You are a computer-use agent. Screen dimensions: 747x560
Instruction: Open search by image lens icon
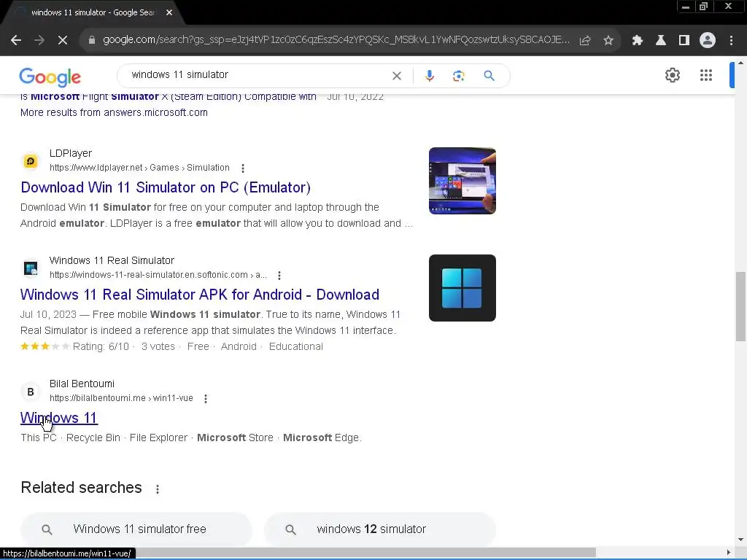coord(458,76)
